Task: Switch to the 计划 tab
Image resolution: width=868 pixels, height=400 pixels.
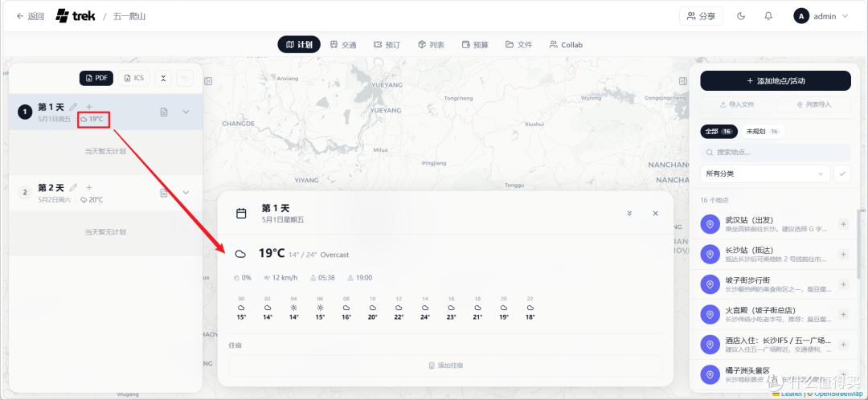Action: pyautogui.click(x=299, y=45)
